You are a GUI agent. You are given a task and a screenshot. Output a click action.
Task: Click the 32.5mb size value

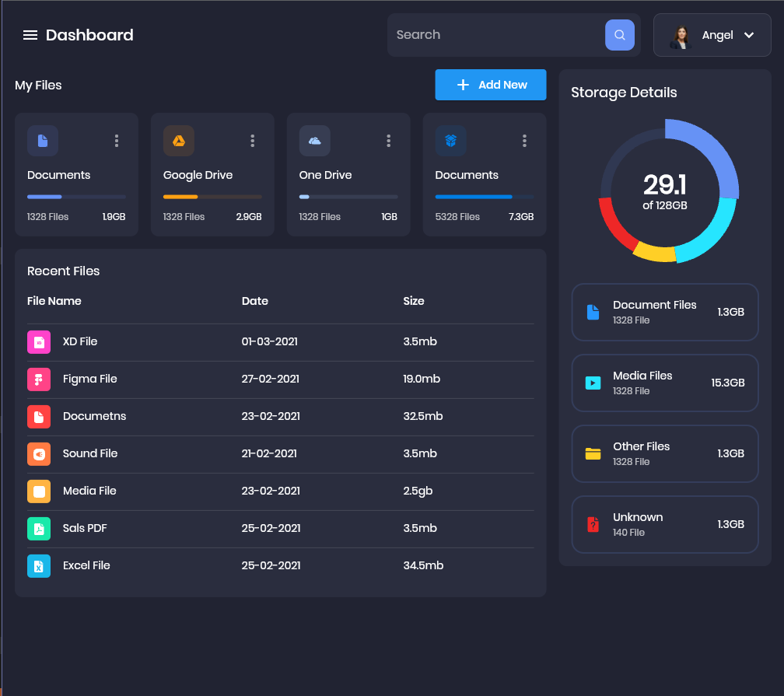coord(423,416)
